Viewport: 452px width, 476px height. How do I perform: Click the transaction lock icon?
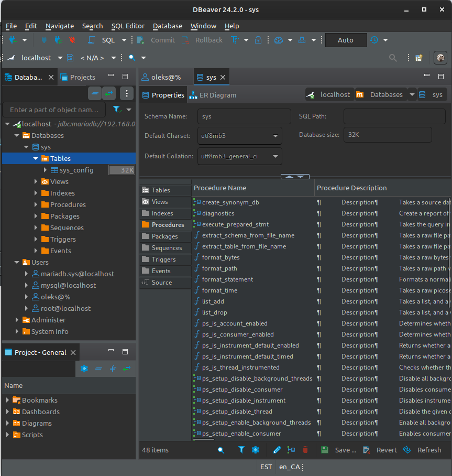(258, 40)
